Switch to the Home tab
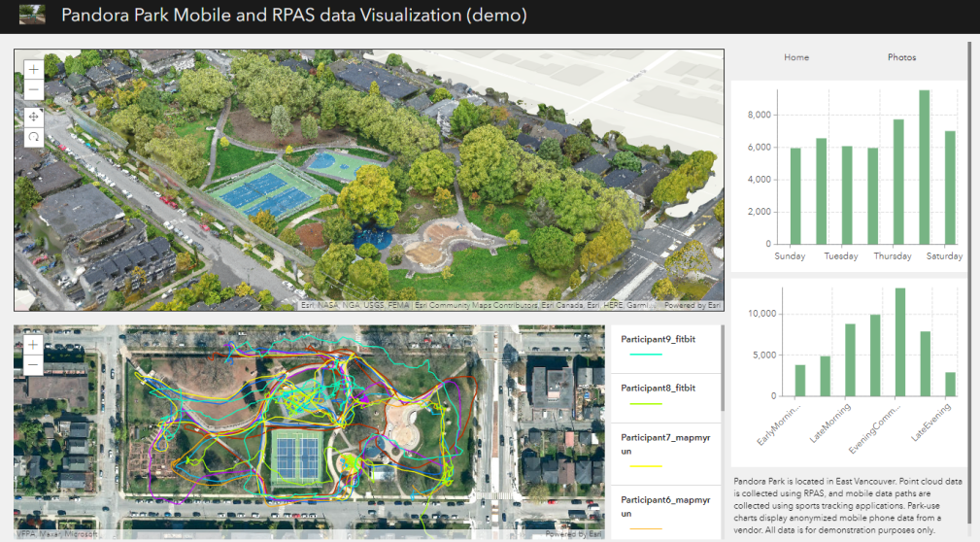The image size is (980, 542). point(796,57)
